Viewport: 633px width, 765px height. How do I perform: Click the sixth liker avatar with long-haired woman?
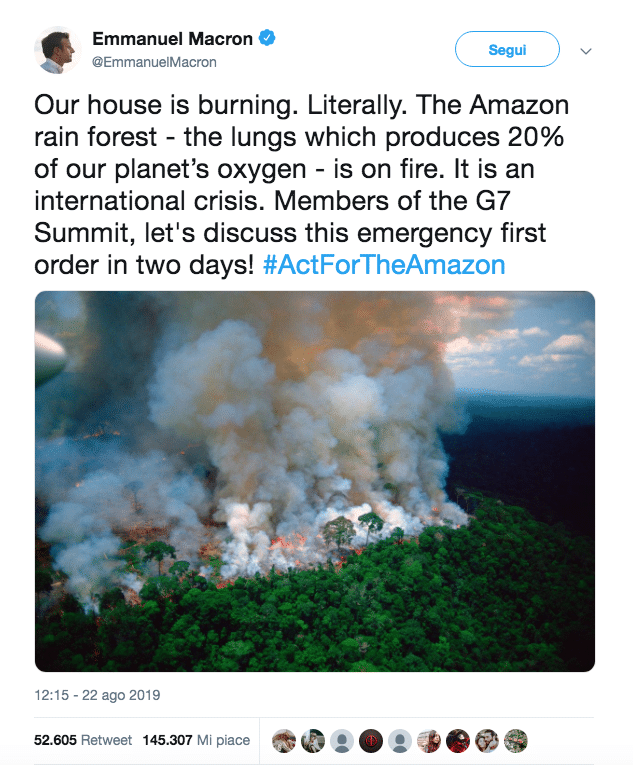(x=429, y=741)
